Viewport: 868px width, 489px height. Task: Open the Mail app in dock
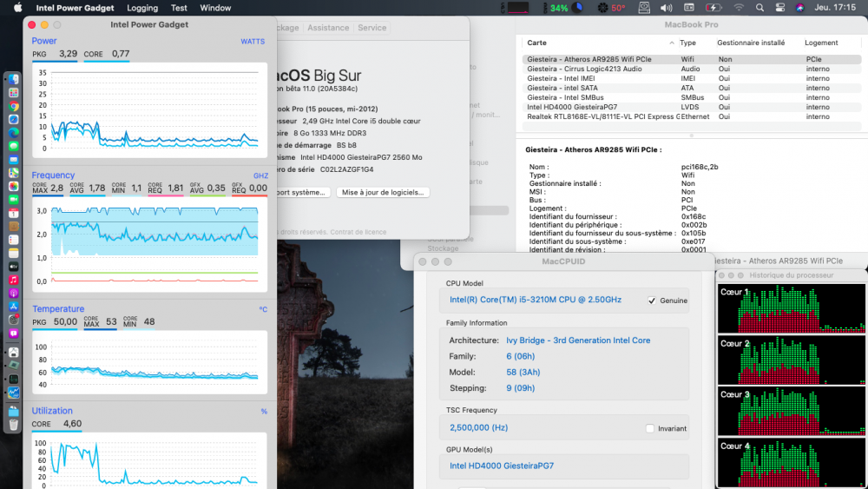[x=14, y=160]
